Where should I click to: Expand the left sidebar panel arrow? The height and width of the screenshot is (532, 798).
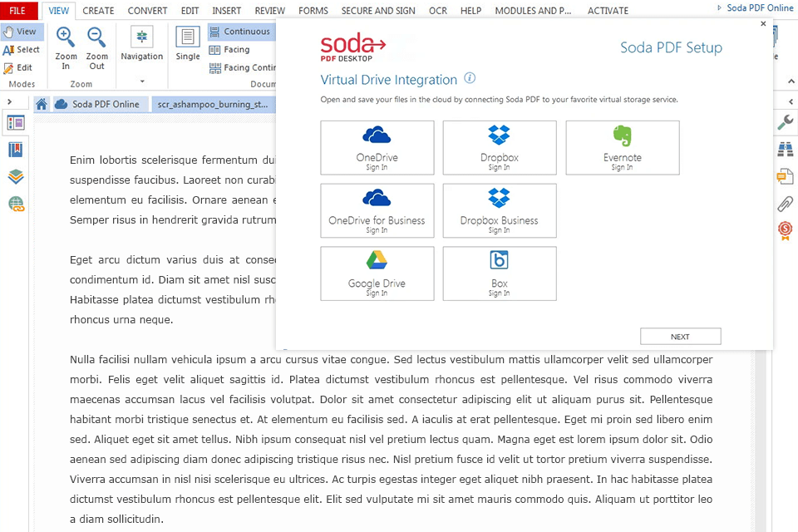[x=10, y=101]
